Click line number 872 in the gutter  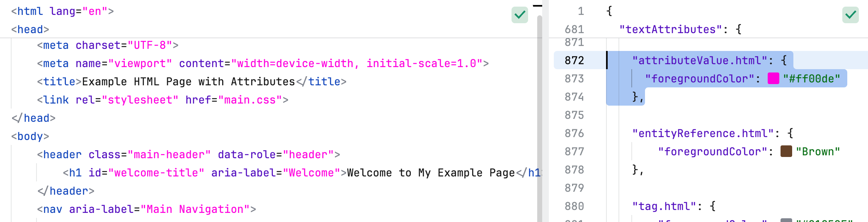[x=574, y=60]
